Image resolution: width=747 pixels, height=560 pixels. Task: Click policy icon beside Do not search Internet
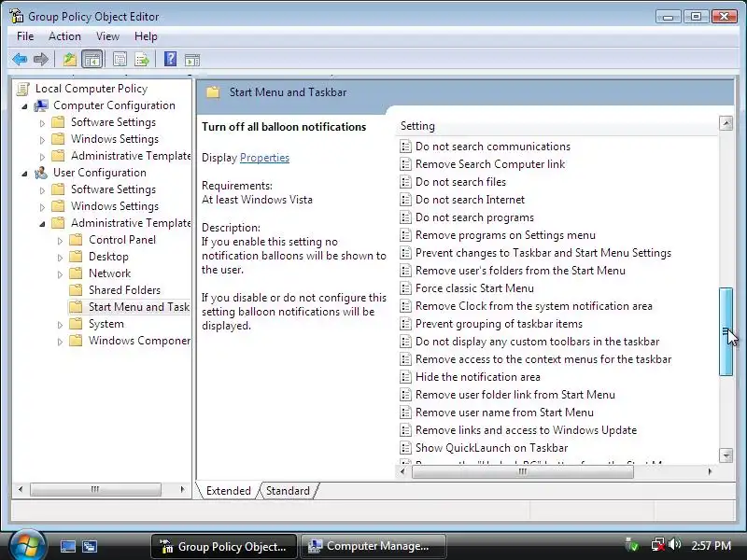[x=405, y=200]
